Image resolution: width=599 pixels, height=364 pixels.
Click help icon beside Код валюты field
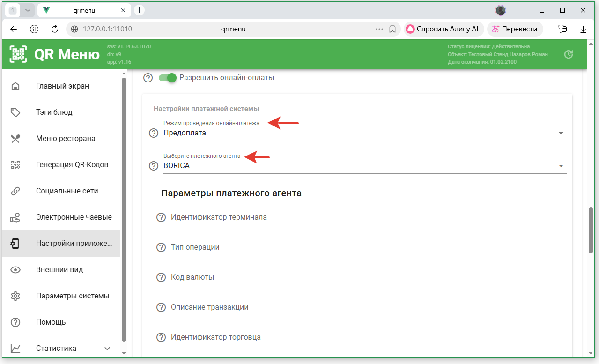tap(161, 277)
